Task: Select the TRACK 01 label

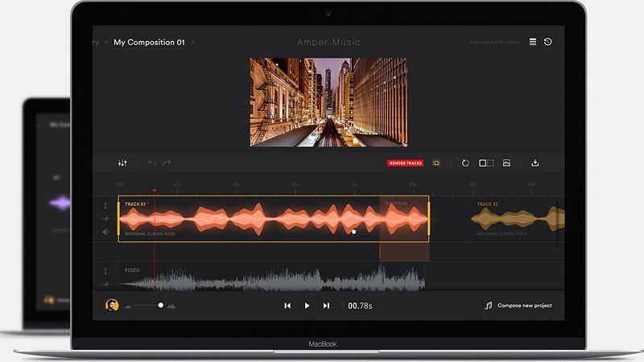Action: point(135,204)
